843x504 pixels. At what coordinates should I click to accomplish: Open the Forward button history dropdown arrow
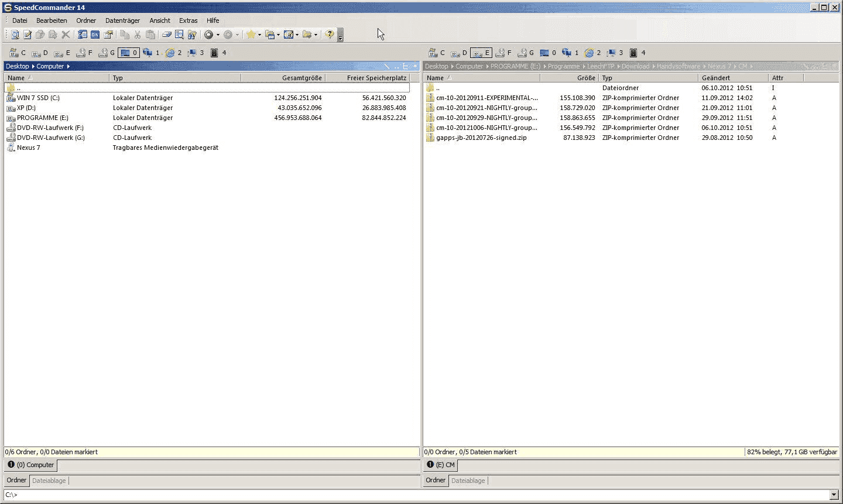(237, 35)
